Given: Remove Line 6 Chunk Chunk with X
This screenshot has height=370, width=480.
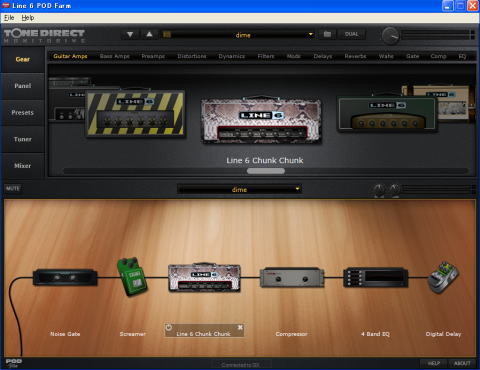Looking at the screenshot, I should 240,327.
